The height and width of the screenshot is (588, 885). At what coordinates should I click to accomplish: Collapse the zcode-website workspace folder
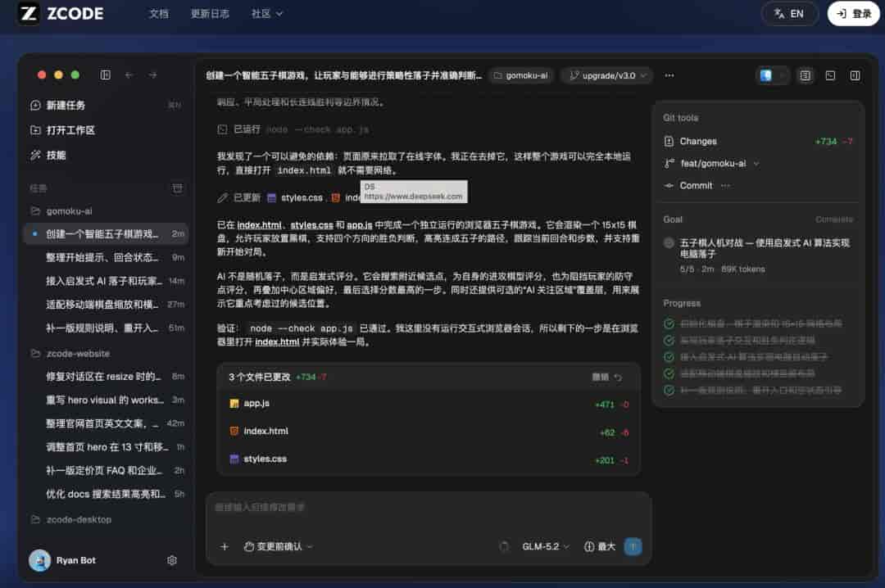pos(70,354)
